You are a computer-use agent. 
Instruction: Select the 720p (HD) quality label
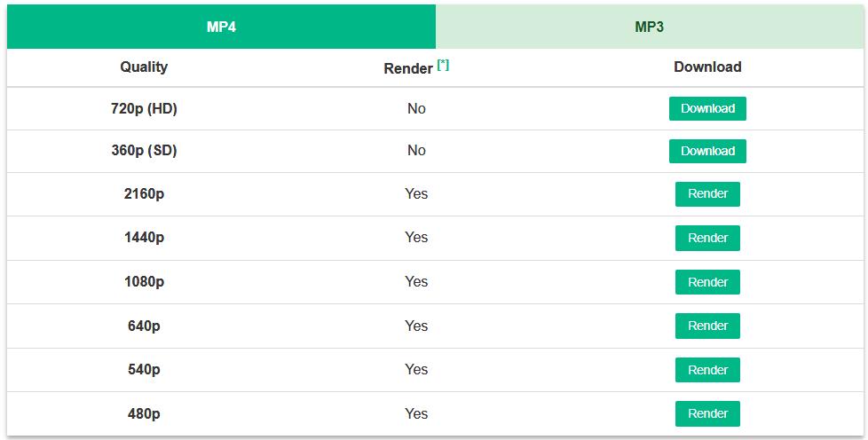coord(144,109)
